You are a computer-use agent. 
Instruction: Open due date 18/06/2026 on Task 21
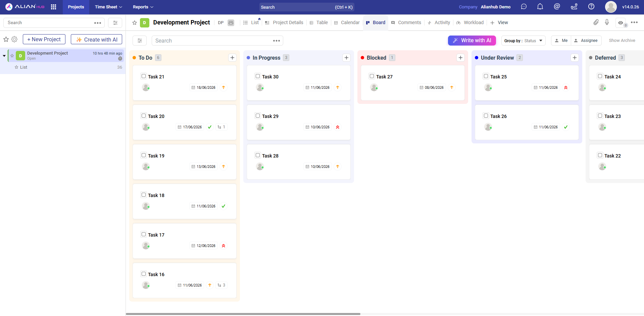[203, 87]
